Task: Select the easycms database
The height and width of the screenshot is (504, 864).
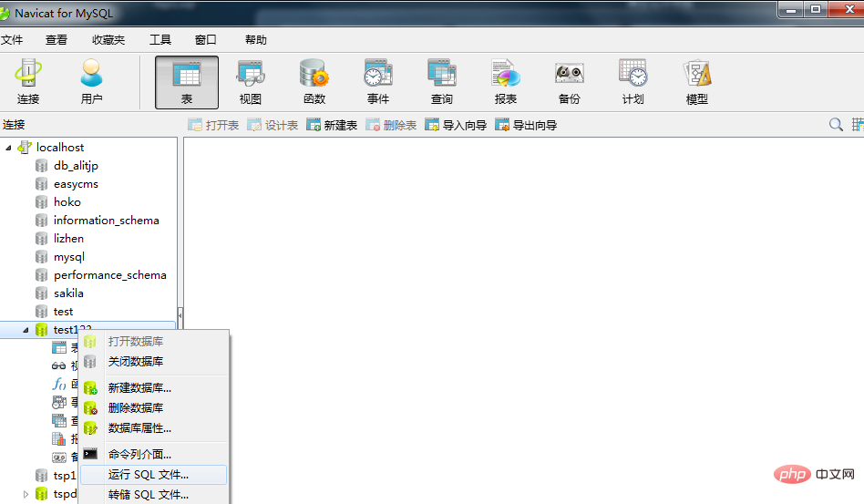Action: click(x=76, y=184)
